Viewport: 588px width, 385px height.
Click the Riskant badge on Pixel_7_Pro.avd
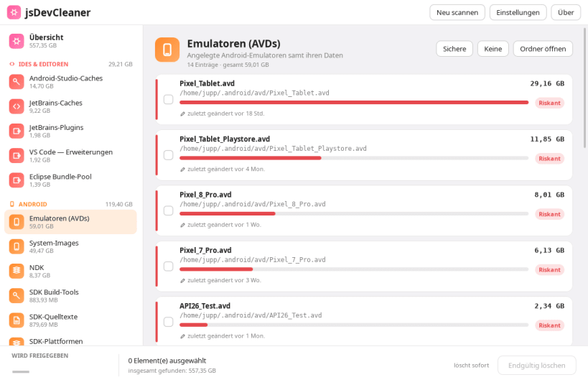tap(549, 269)
